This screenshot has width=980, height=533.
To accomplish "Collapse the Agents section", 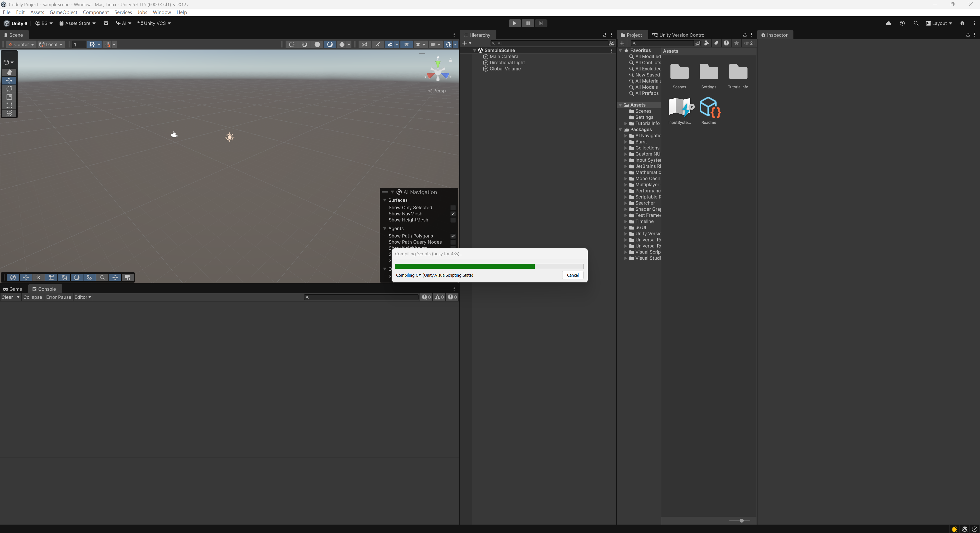I will (x=385, y=228).
